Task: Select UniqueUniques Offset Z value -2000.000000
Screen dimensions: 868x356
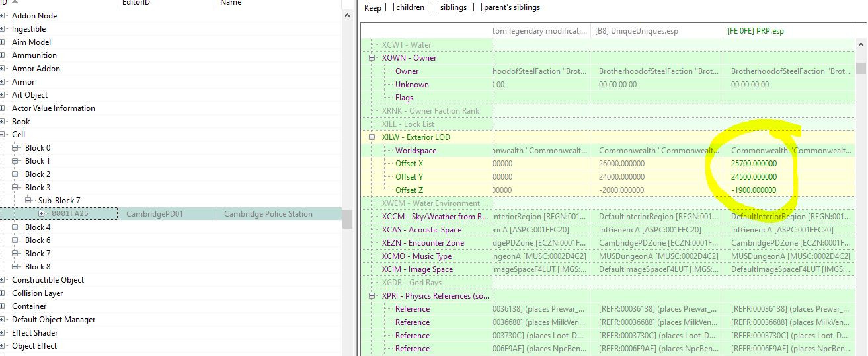Action: pyautogui.click(x=621, y=190)
